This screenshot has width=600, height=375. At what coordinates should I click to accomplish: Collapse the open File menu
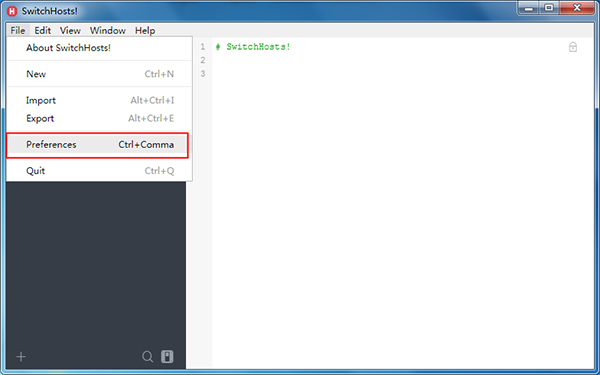click(18, 30)
